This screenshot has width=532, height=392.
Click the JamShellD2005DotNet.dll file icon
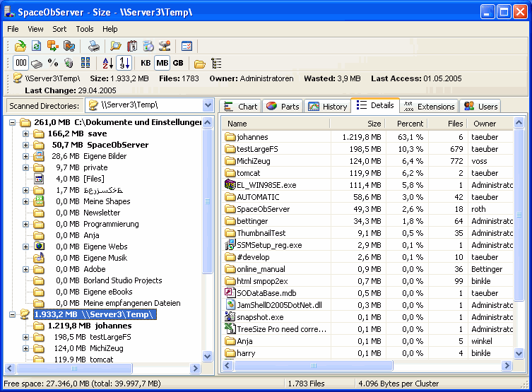click(230, 304)
